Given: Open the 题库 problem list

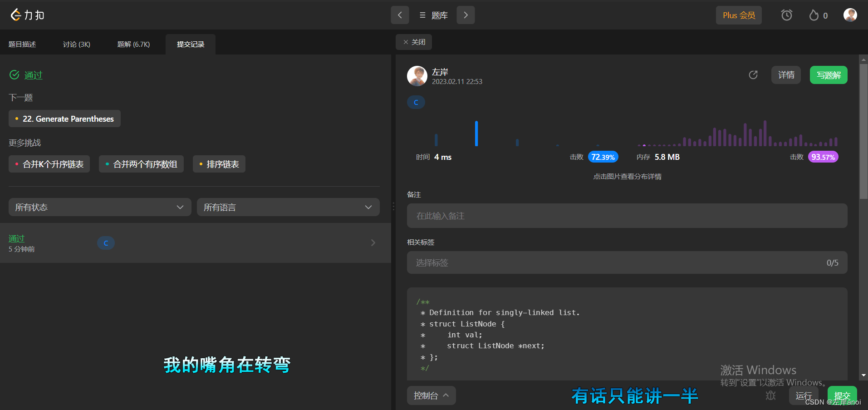Looking at the screenshot, I should coord(433,15).
